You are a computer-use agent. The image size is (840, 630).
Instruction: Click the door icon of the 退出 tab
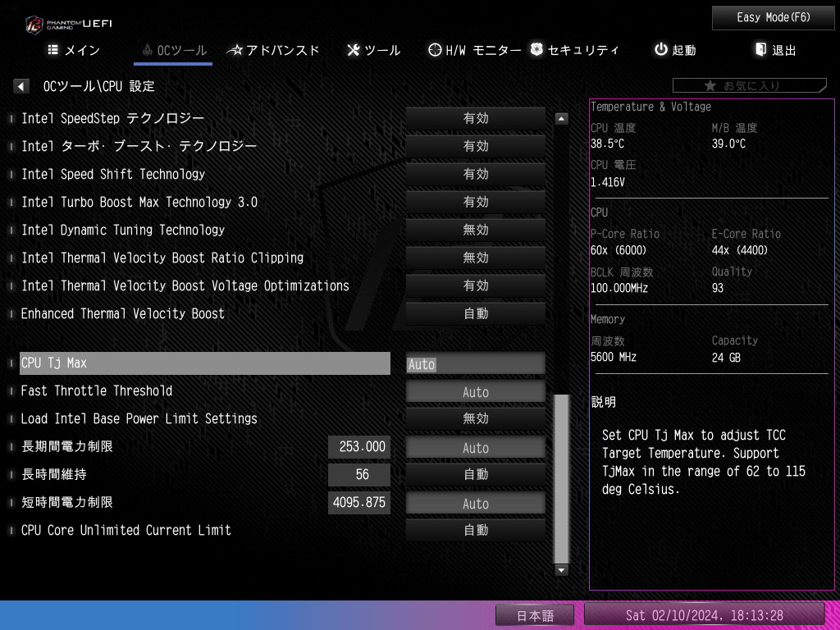[x=760, y=50]
